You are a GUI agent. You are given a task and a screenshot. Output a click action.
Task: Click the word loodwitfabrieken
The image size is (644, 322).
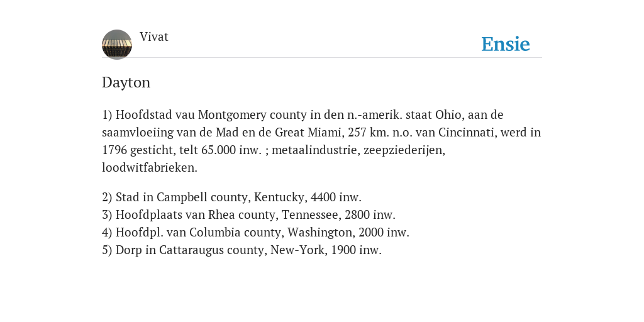(150, 167)
